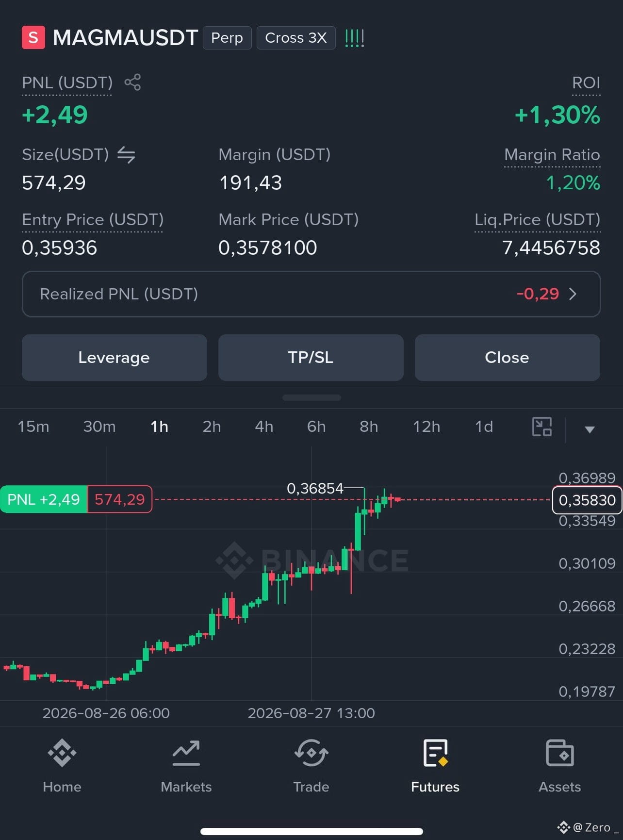Tap the red 574,29 position size tag
Image resolution: width=623 pixels, height=840 pixels.
pos(120,499)
